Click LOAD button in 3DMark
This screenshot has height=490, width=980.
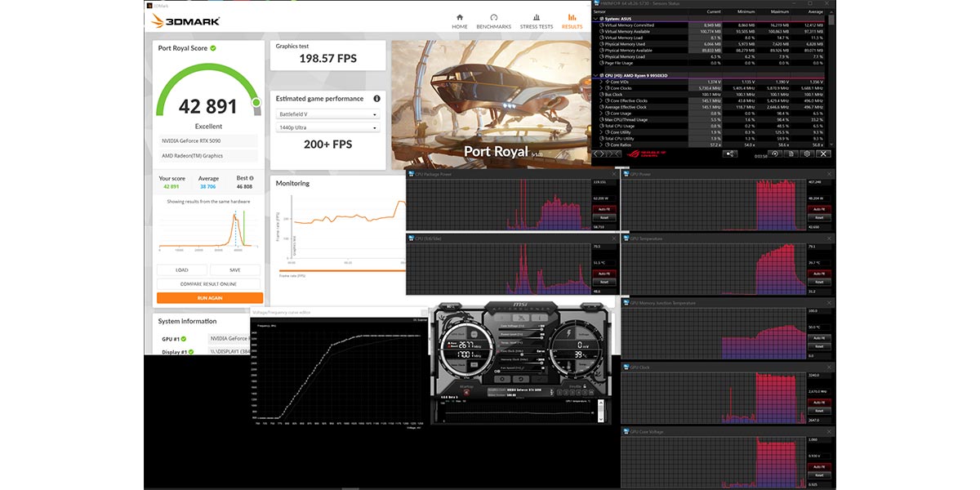182,270
